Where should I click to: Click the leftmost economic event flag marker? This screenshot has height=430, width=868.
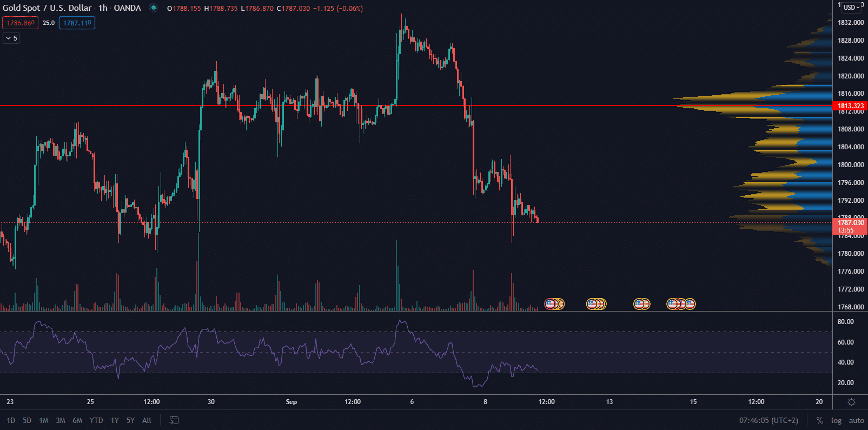point(551,304)
